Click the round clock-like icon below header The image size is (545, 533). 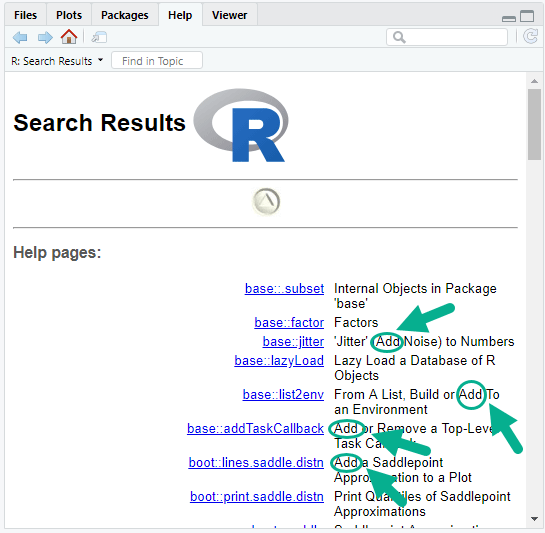[x=266, y=202]
